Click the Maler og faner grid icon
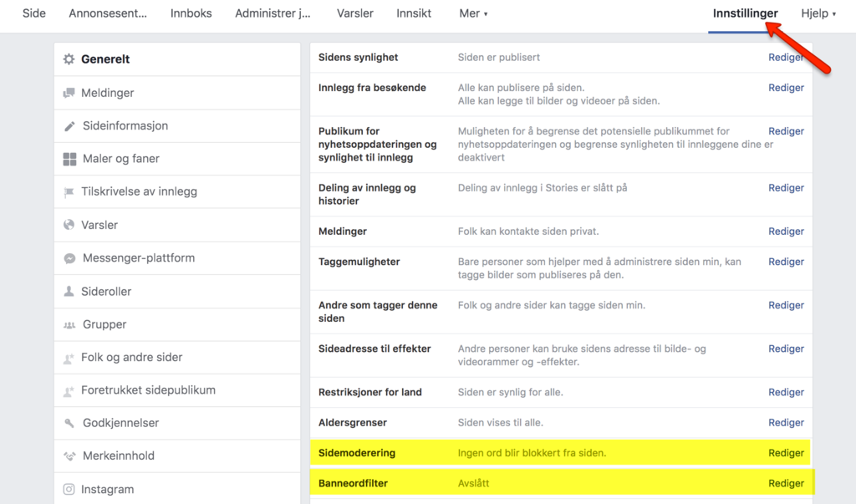The width and height of the screenshot is (856, 504). point(69,159)
